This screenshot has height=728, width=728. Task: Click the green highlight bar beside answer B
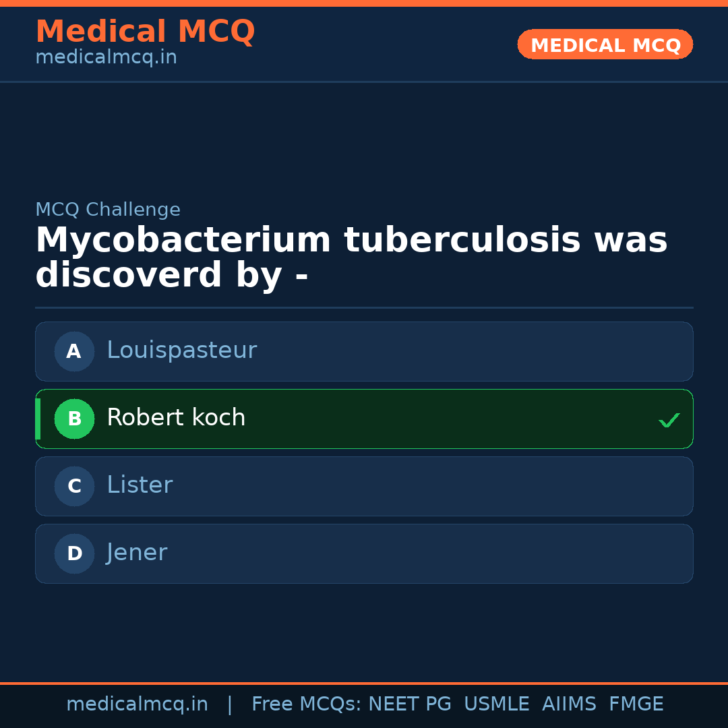37,419
